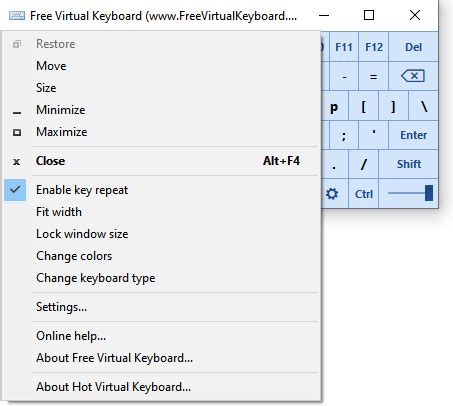Tap the right bracket key
The width and height of the screenshot is (453, 406).
tap(393, 106)
